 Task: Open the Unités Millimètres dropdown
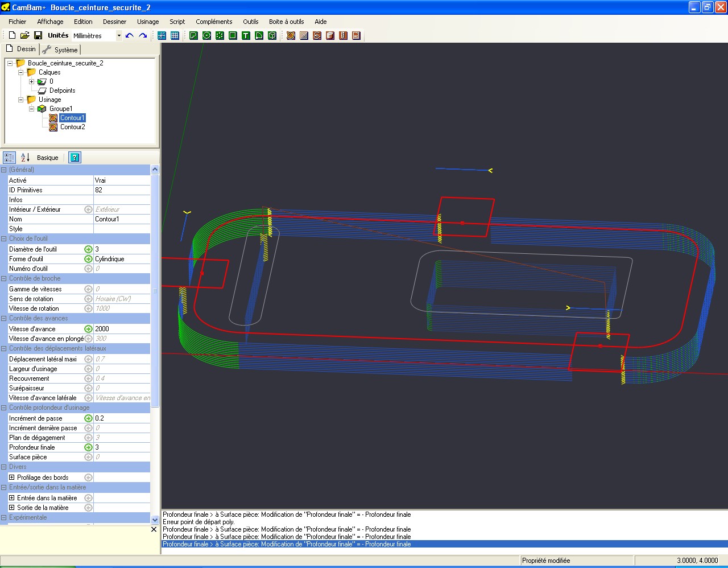(119, 35)
